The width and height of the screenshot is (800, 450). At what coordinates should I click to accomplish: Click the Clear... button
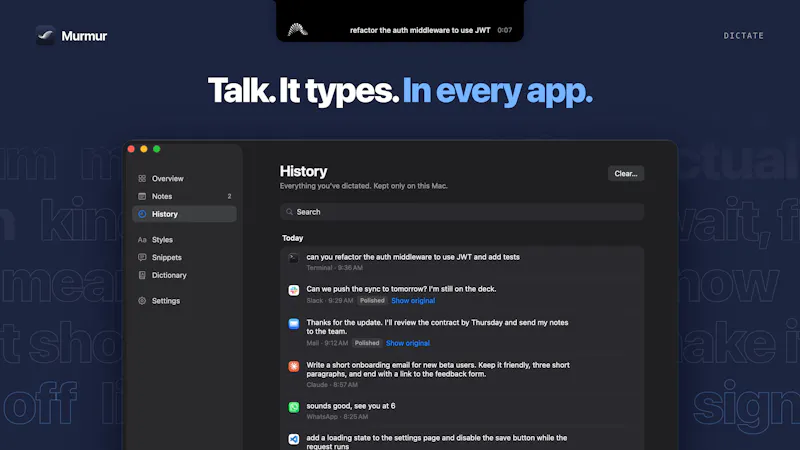pyautogui.click(x=626, y=173)
